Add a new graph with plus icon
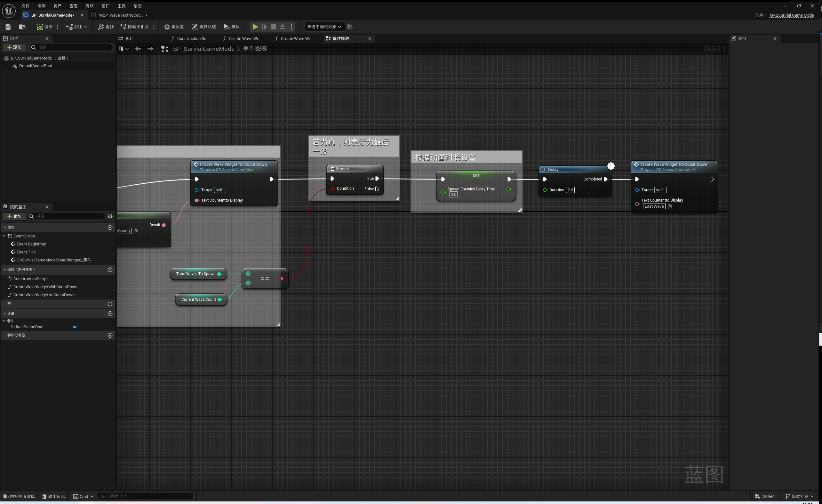The height and width of the screenshot is (504, 822). pos(110,227)
